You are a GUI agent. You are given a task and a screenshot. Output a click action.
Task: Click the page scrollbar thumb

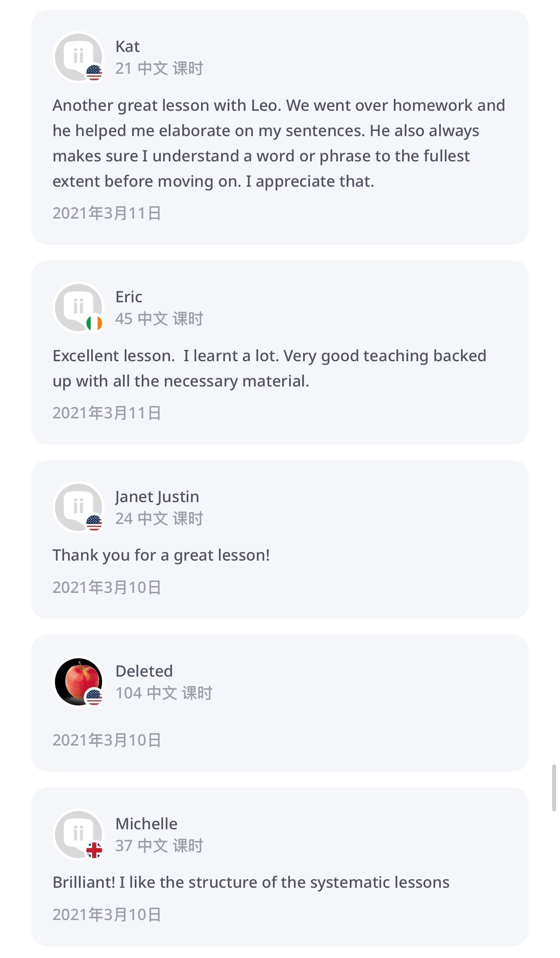click(553, 787)
